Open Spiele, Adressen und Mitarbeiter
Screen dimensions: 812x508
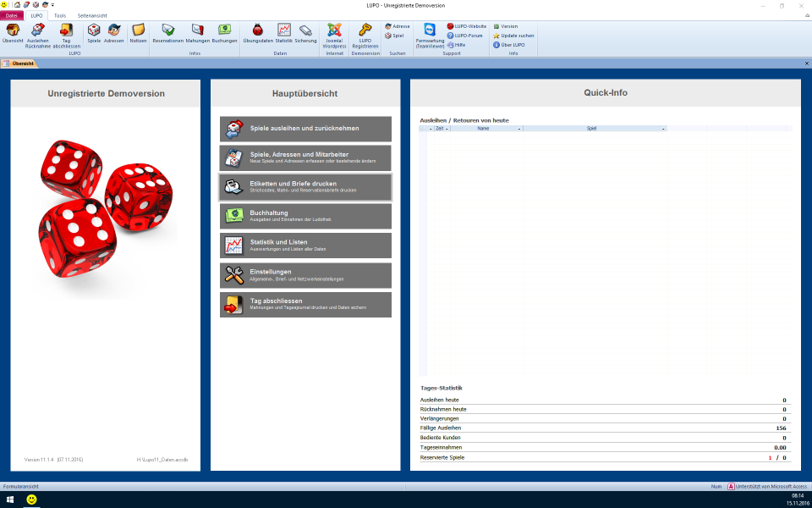pos(305,158)
